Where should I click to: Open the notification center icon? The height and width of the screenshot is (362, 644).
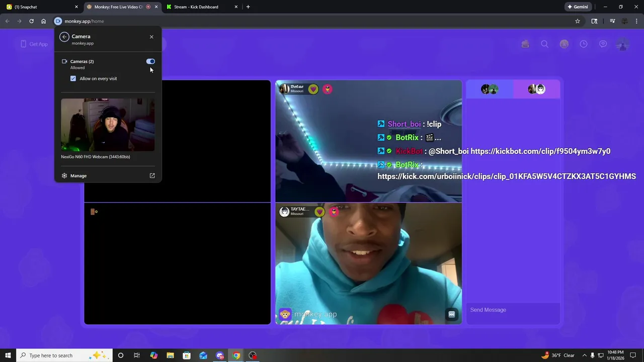tap(633, 355)
